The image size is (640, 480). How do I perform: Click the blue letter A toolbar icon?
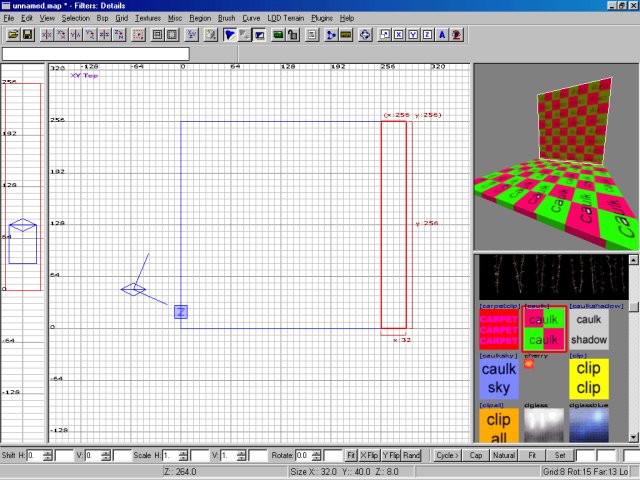pos(442,35)
